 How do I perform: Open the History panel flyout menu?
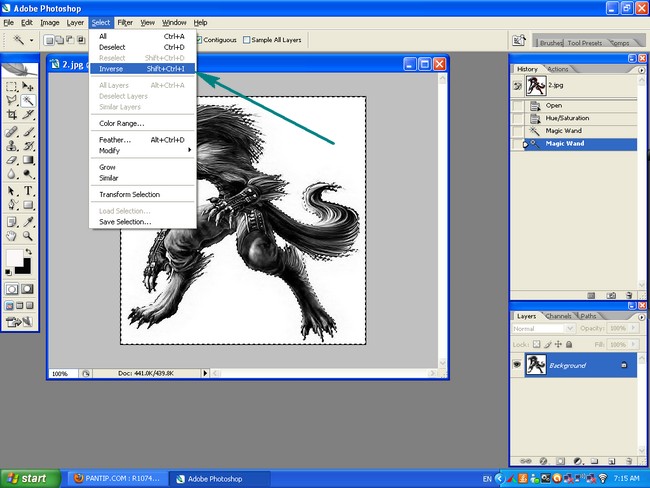pos(641,70)
